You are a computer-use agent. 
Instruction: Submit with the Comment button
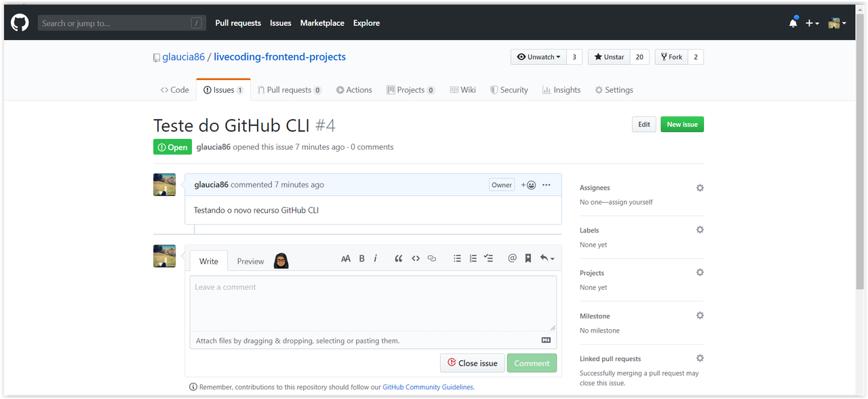[532, 363]
